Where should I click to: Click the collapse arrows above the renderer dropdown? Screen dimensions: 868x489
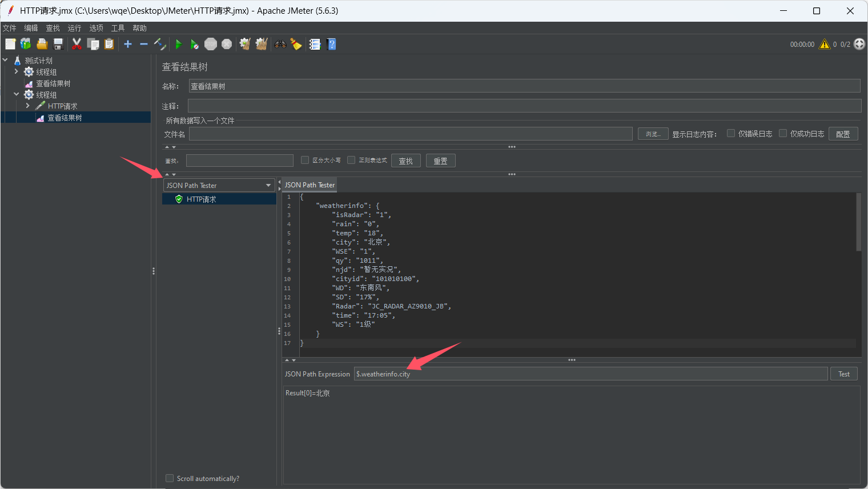pyautogui.click(x=170, y=174)
